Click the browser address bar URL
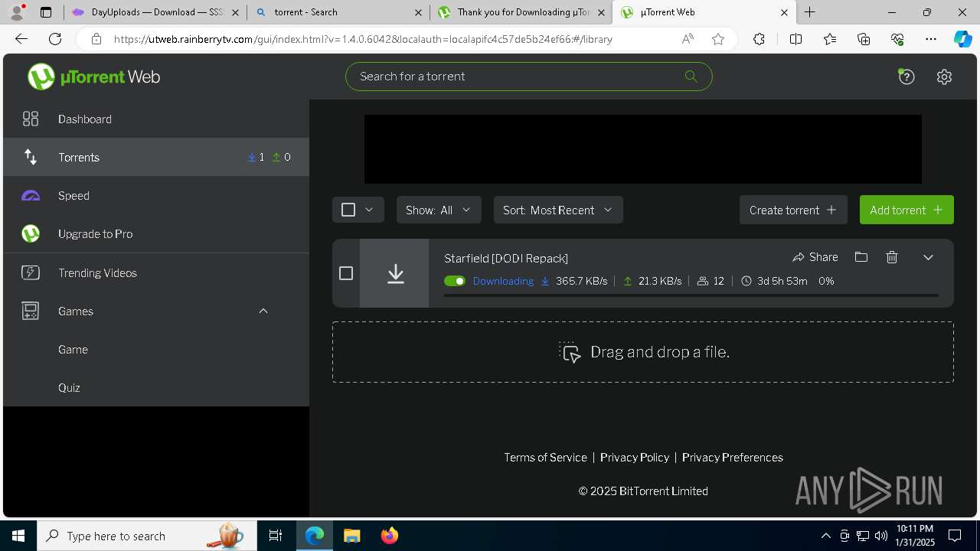Viewport: 980px width, 551px height. point(363,39)
